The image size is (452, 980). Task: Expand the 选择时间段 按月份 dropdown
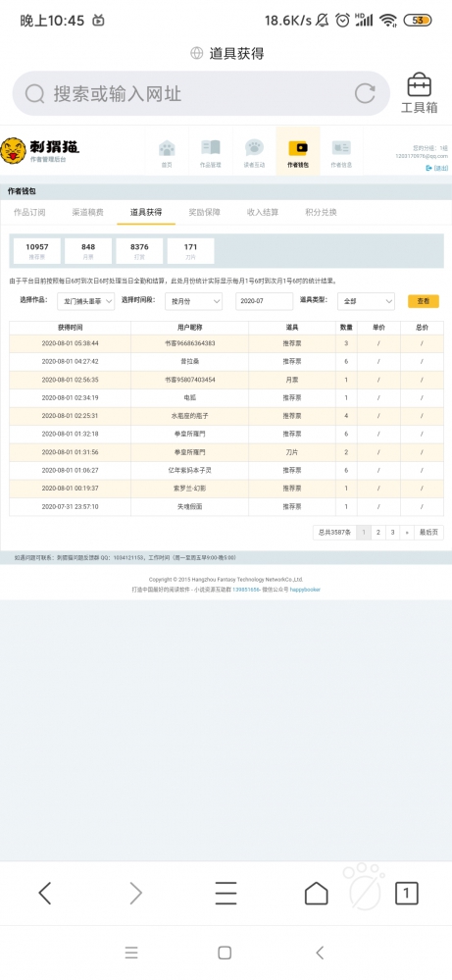193,301
